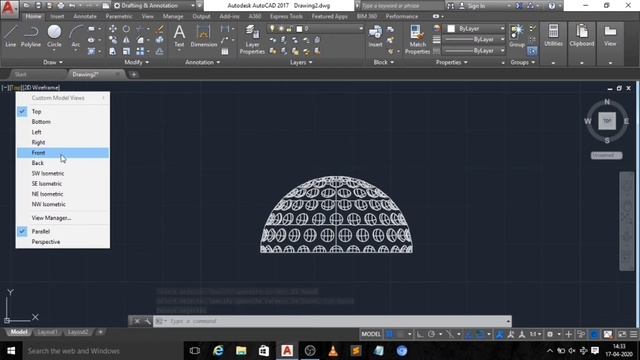Toggle clean screen in status bar
Screen dimensions: 640x360
[x=622, y=334]
